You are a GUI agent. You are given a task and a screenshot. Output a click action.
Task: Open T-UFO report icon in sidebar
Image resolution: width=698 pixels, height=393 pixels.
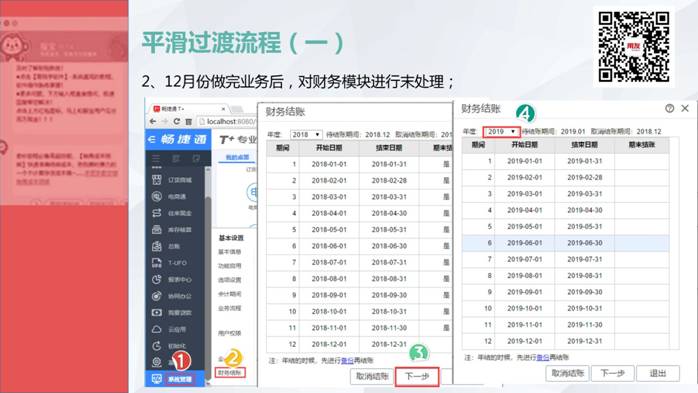[157, 263]
